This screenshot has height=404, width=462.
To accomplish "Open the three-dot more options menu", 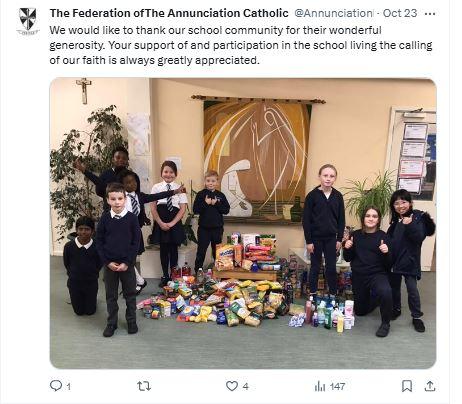I will click(430, 14).
